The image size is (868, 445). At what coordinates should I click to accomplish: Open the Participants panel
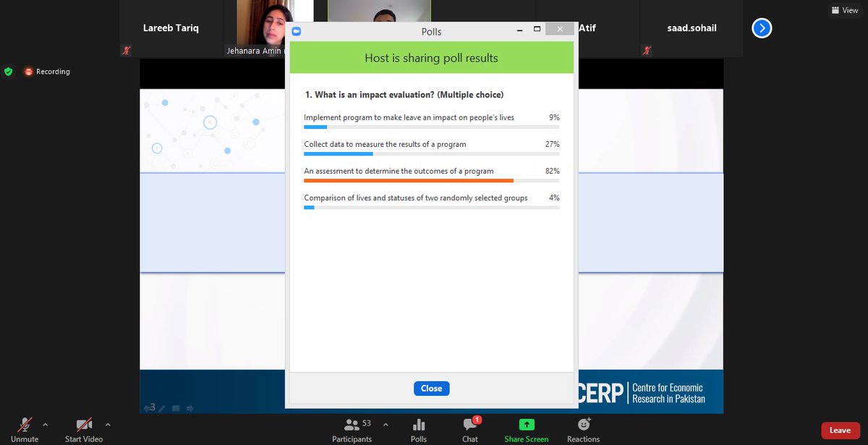352,429
